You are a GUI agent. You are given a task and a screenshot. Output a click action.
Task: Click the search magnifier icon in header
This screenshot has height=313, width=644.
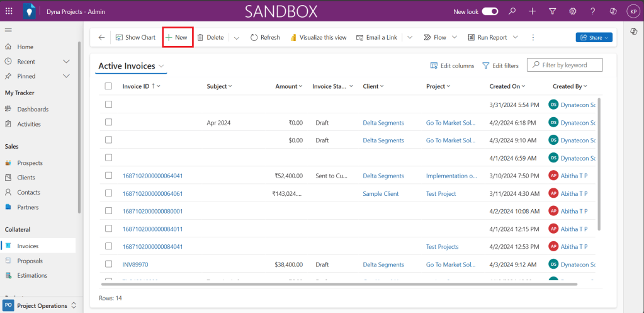pos(512,11)
